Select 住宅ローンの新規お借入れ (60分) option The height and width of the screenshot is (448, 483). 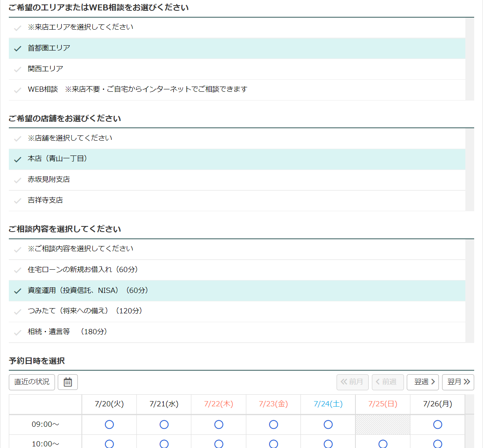(83, 270)
